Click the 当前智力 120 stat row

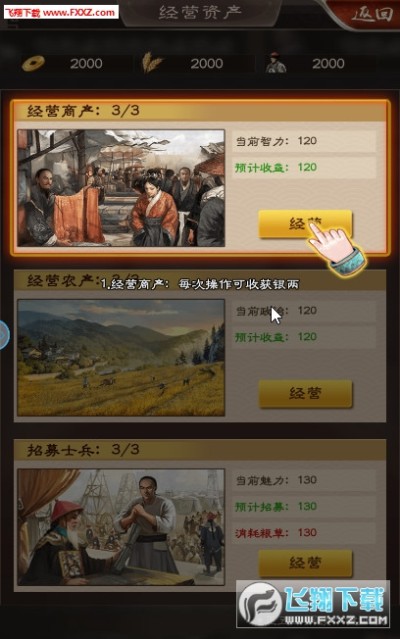(304, 141)
